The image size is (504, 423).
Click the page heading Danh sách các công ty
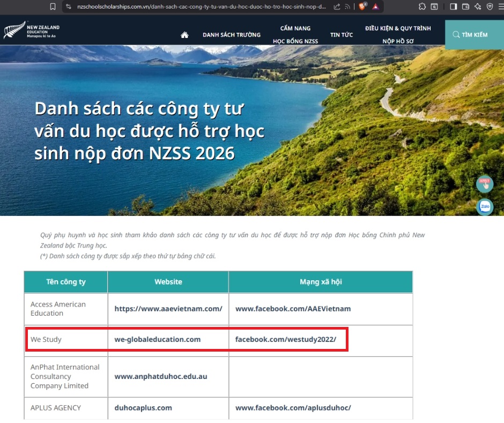click(149, 130)
